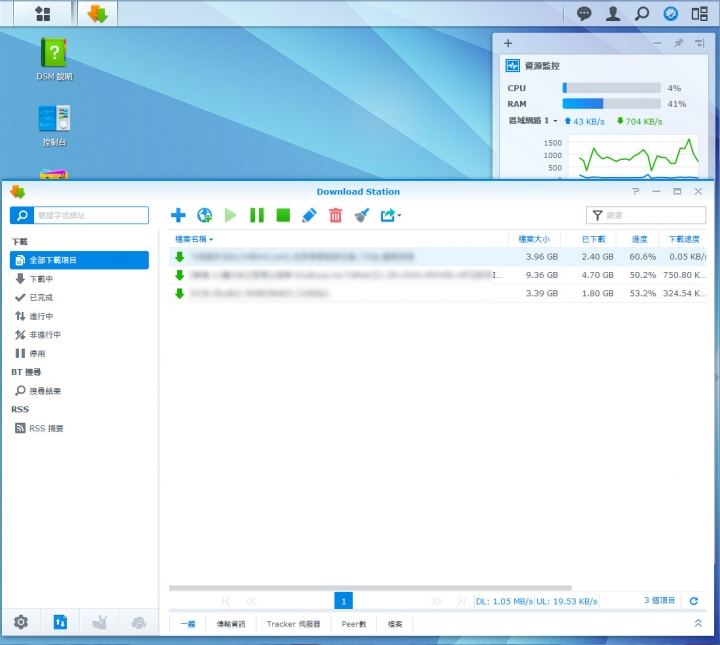Screen dimensions: 720x645
Task: Click the RAM usage bar in resource monitor
Action: [x=611, y=104]
